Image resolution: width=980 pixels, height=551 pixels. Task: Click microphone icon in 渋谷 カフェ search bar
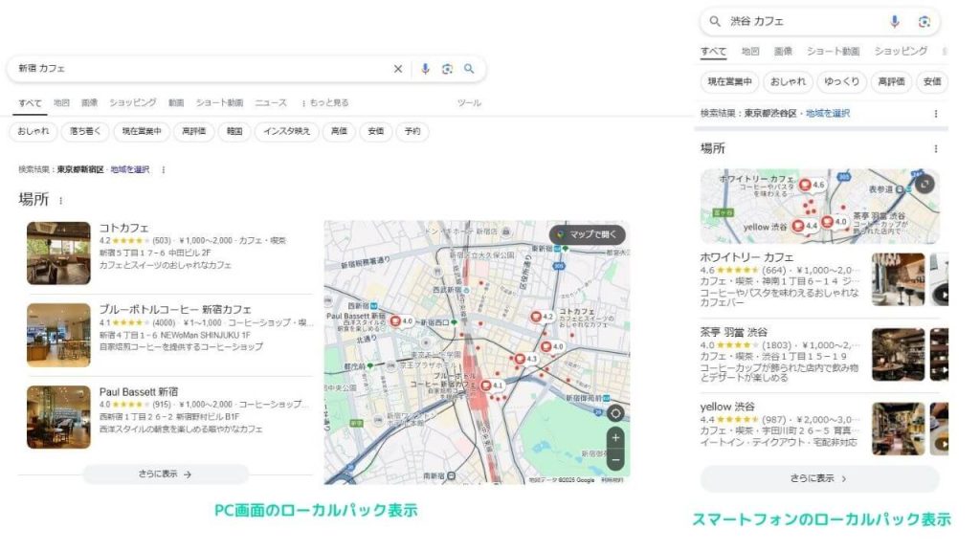[x=895, y=21]
